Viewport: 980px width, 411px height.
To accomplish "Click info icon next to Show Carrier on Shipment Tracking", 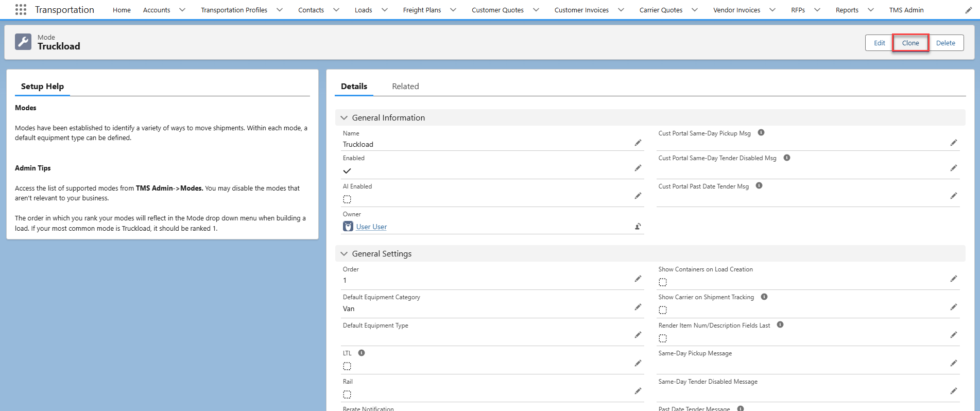I will (764, 297).
